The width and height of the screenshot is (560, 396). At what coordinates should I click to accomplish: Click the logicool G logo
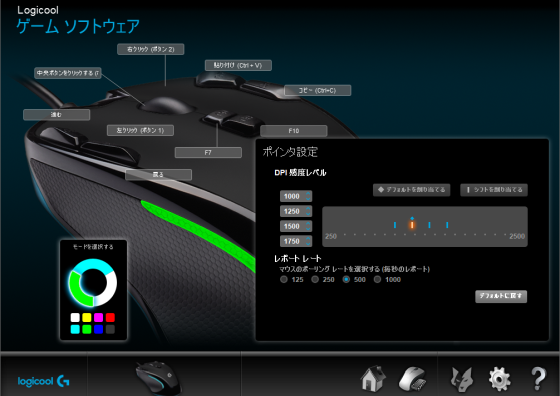44,381
